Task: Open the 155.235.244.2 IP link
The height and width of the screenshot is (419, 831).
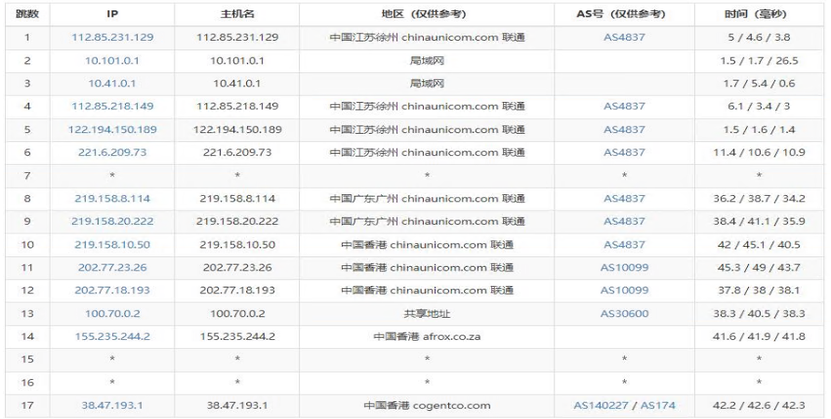Action: (112, 336)
